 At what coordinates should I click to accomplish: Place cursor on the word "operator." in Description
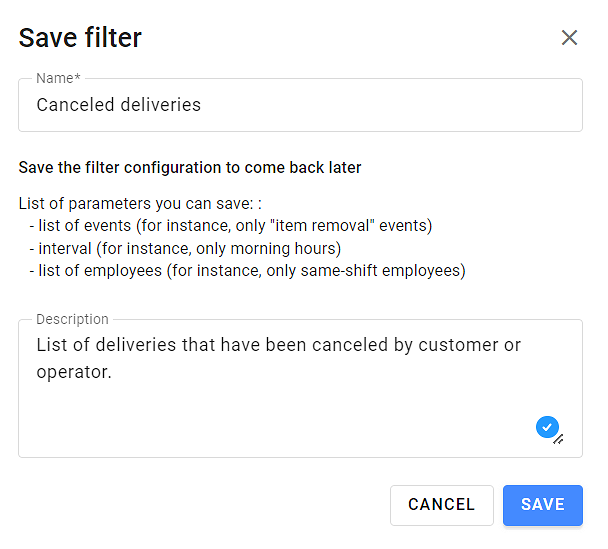pyautogui.click(x=73, y=373)
